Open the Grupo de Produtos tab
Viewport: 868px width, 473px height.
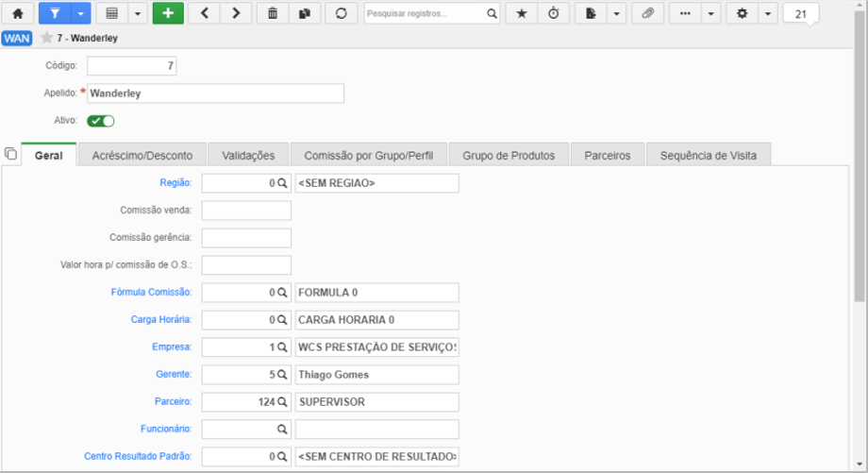point(509,155)
